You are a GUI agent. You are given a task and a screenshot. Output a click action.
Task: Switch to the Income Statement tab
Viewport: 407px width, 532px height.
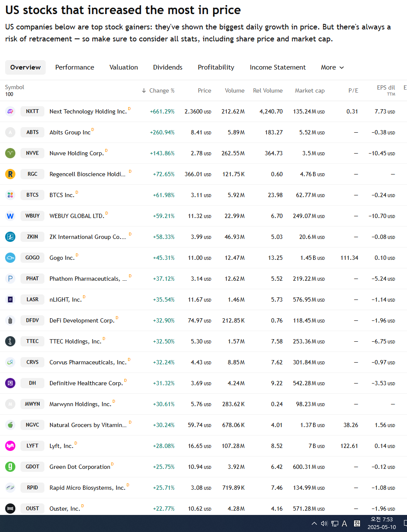pos(278,67)
